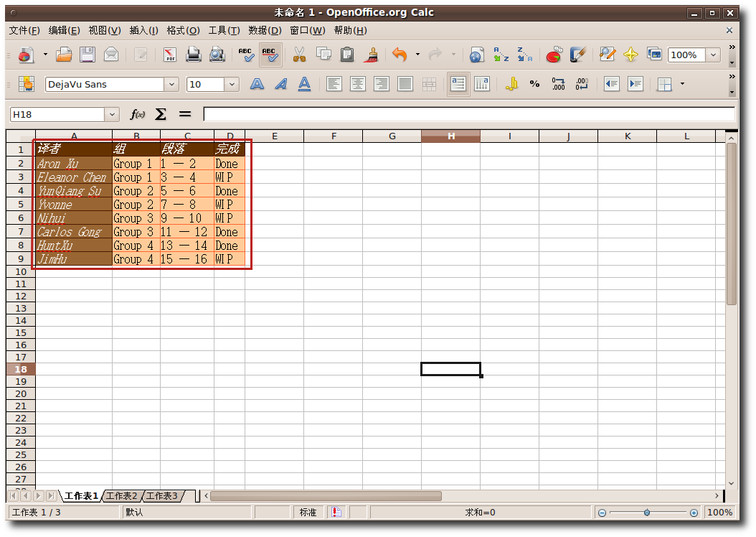Open the zoom percentage dropdown
Screen dimensions: 756x537
click(713, 55)
